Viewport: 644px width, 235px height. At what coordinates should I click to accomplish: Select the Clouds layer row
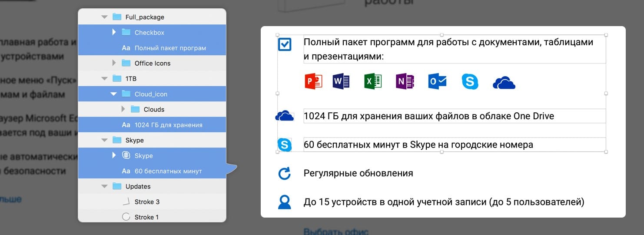[152, 109]
